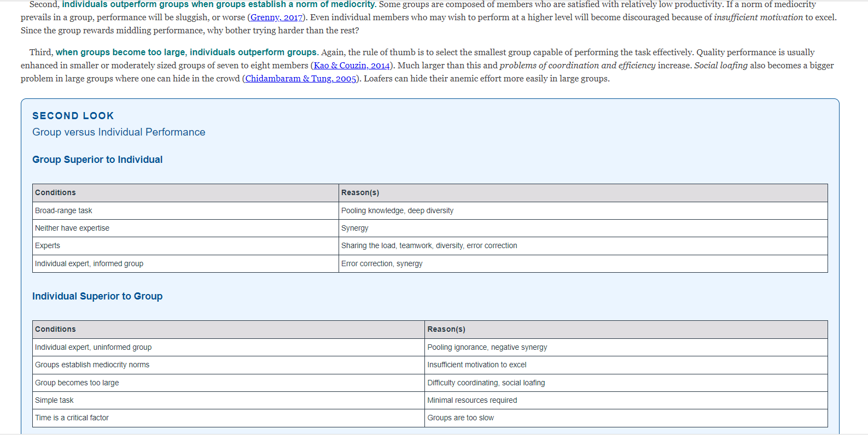Select the Individual expert, informed group row
Screen dimensions: 868x446
(430, 263)
